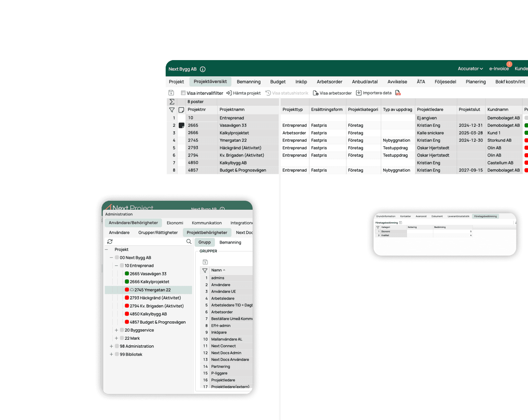Click the search magnifier in project tree panel
Viewport: 528px width, 420px height.
click(x=189, y=241)
